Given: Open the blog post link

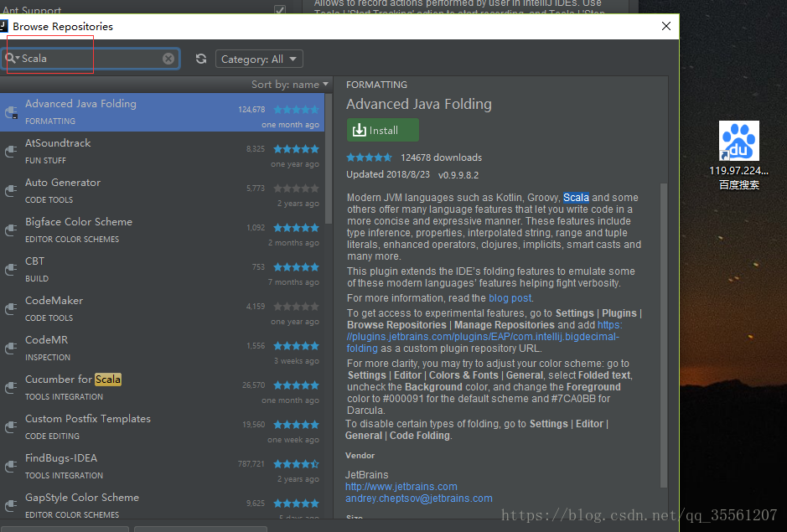Looking at the screenshot, I should tap(510, 298).
